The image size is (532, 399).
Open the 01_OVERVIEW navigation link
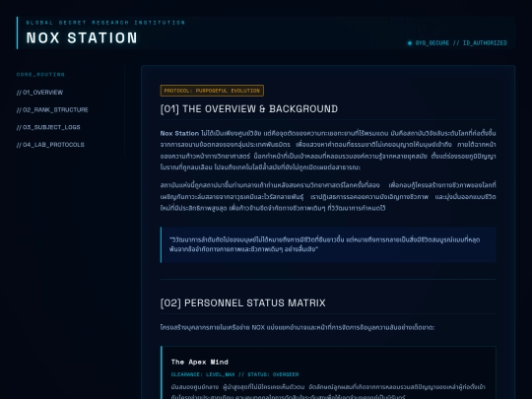click(x=39, y=93)
